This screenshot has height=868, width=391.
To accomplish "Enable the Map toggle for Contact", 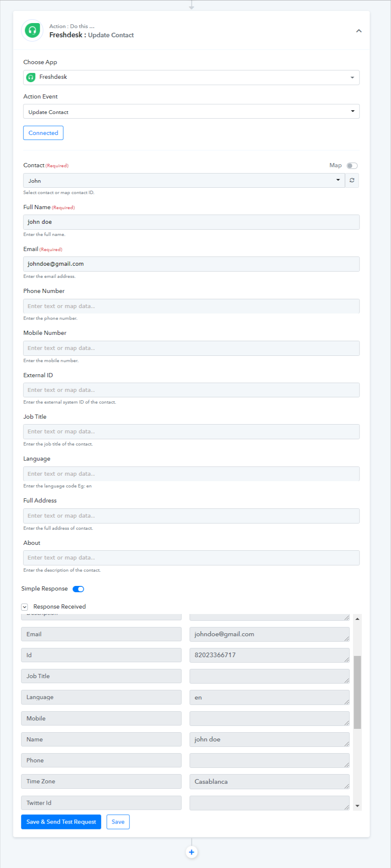I will pyautogui.click(x=352, y=166).
